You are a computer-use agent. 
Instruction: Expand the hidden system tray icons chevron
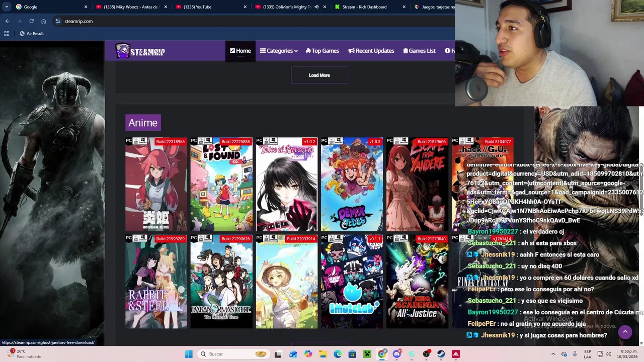[553, 354]
